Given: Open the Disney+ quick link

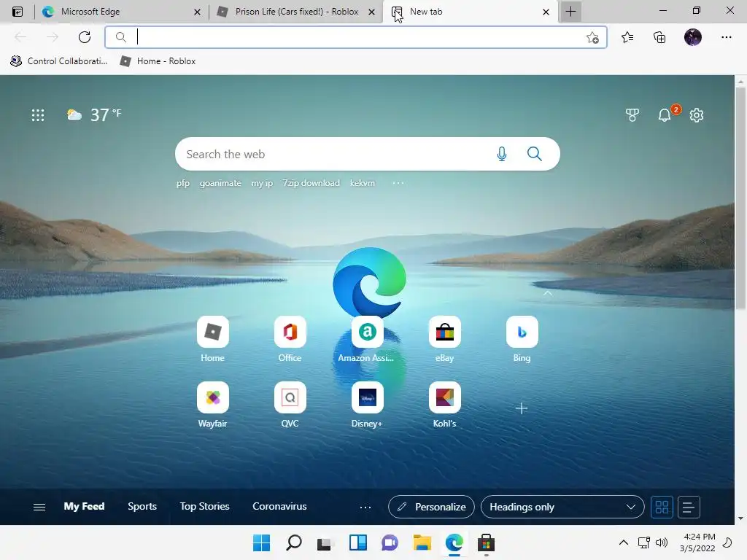Looking at the screenshot, I should [367, 405].
